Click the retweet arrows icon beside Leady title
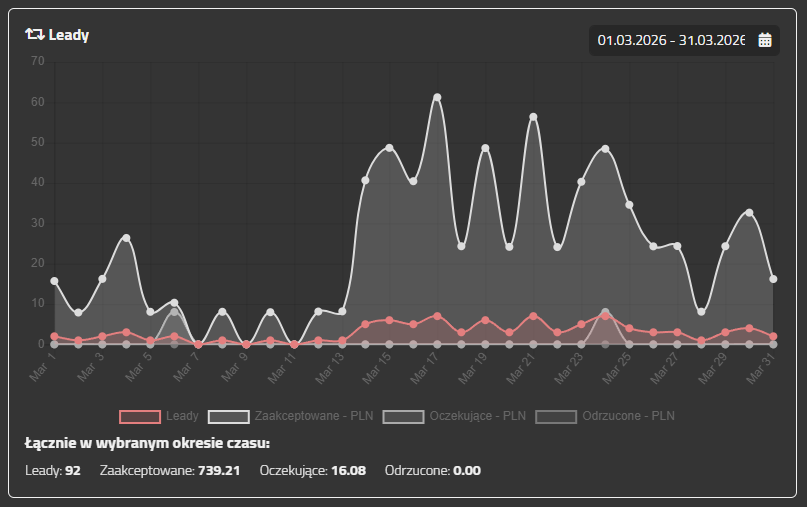The height and width of the screenshot is (507, 807). [x=34, y=35]
